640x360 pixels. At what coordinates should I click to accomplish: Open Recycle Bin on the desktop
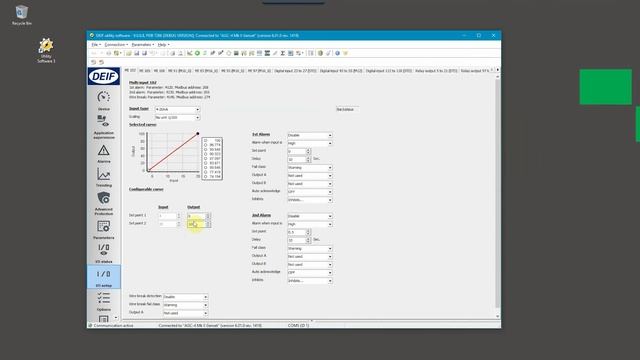click(x=22, y=15)
